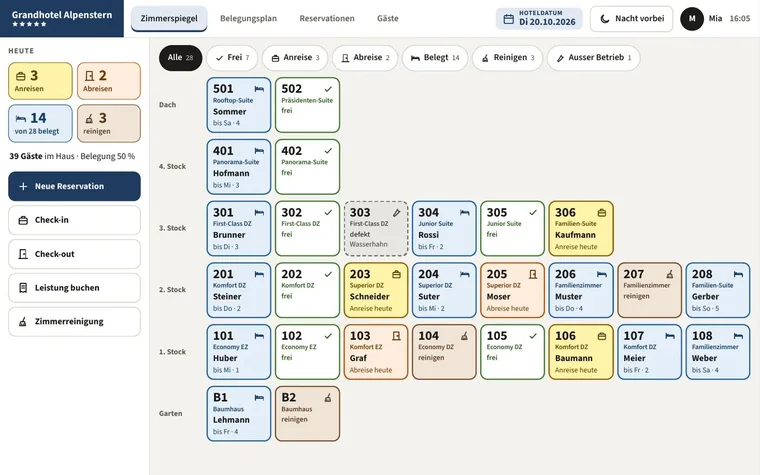The width and height of the screenshot is (760, 475).
Task: Click the broom icon on room 104
Action: coord(465,336)
